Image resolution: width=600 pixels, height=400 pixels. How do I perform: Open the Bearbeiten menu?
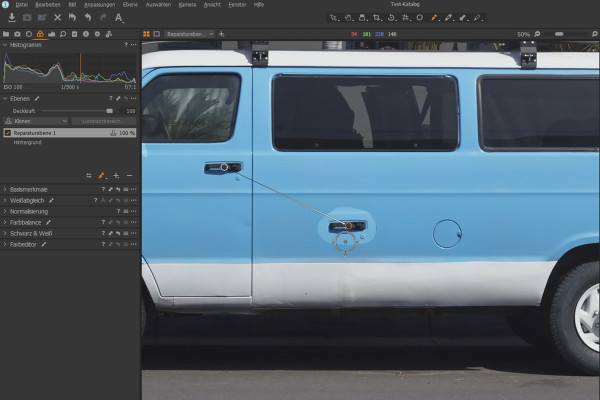(48, 5)
